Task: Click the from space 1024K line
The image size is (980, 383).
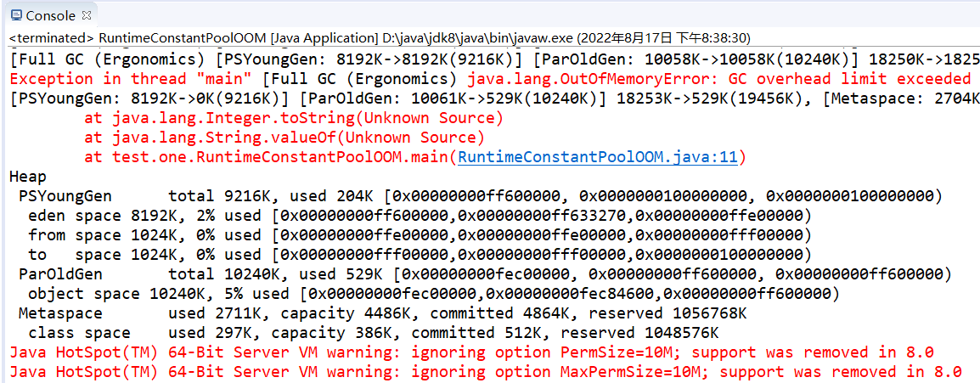Action: (x=420, y=235)
